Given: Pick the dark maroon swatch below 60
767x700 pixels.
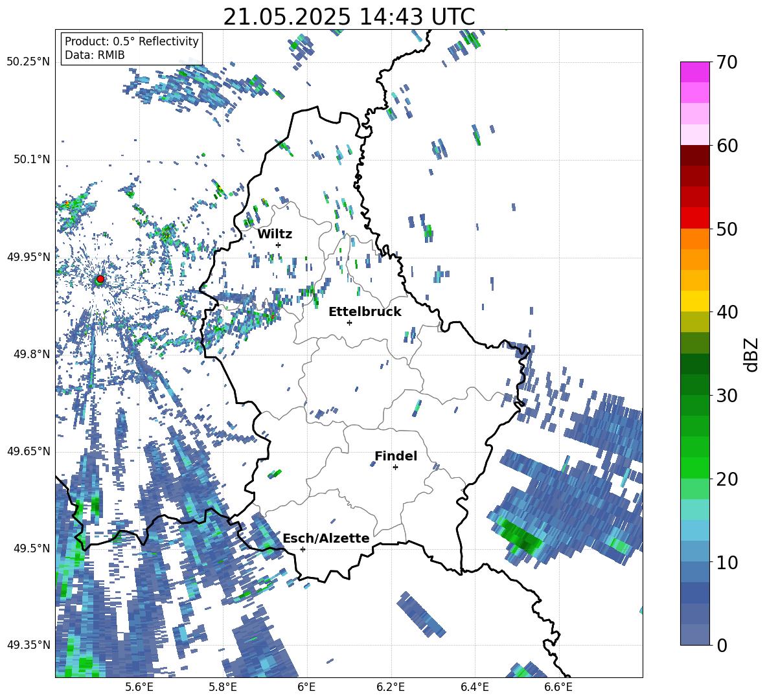Looking at the screenshot, I should point(694,155).
